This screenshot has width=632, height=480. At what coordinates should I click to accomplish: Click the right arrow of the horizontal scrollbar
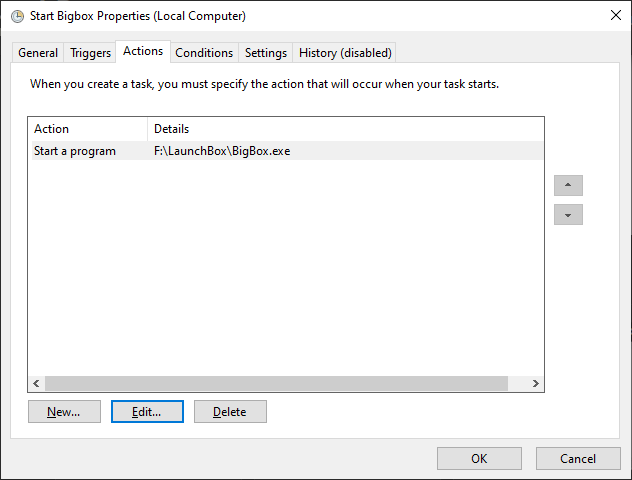pyautogui.click(x=535, y=383)
